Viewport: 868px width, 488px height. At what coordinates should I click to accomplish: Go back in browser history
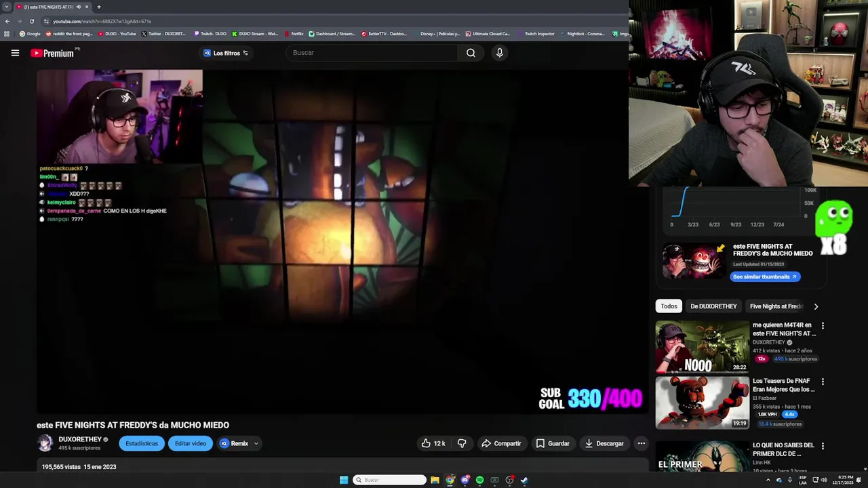point(7,21)
